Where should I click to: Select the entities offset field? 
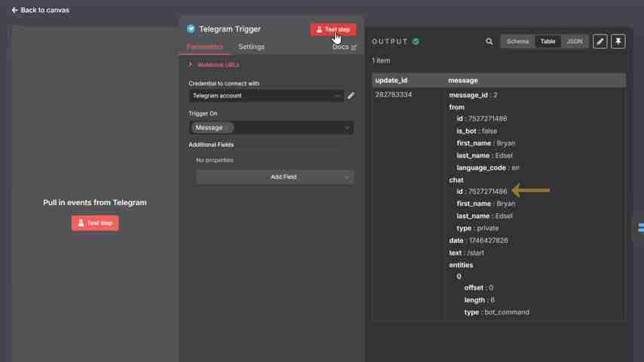click(x=479, y=287)
